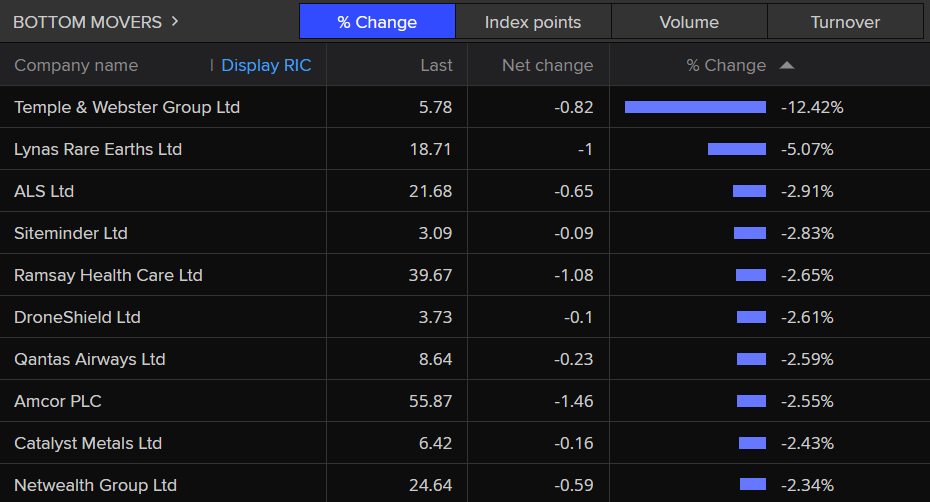Click Qantas Airways Ltd
The image size is (930, 502).
[x=90, y=359]
